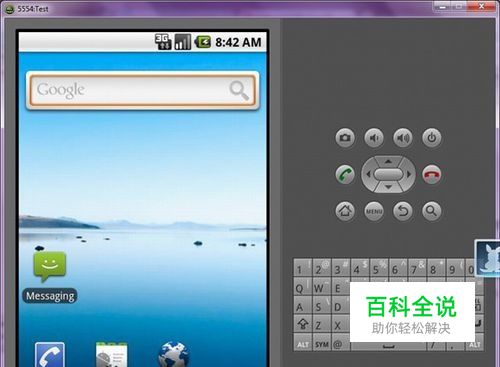This screenshot has width=500, height=367.
Task: Click the D-pad right arrow
Action: [x=409, y=174]
